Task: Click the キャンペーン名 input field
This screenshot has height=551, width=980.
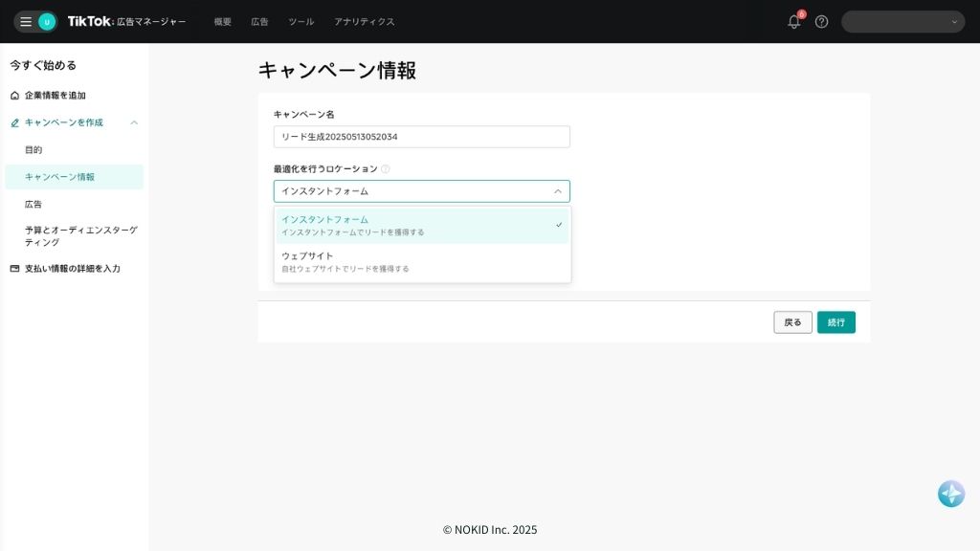Action: (422, 137)
